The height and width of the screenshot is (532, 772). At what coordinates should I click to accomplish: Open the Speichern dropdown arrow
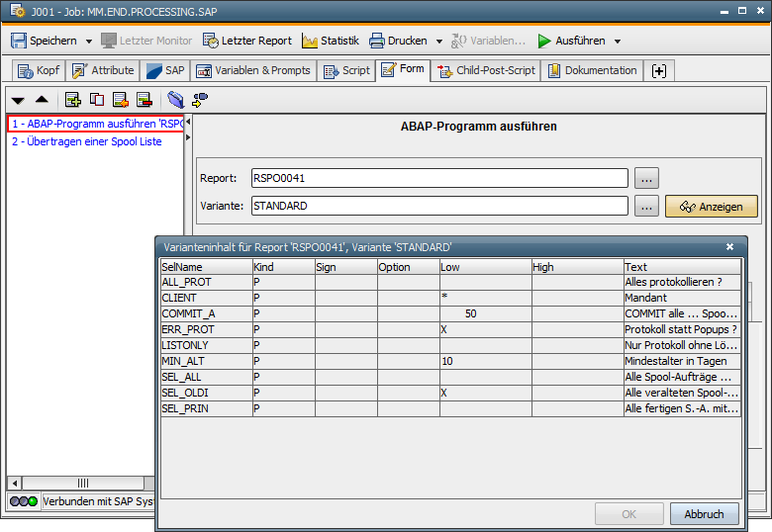click(89, 42)
